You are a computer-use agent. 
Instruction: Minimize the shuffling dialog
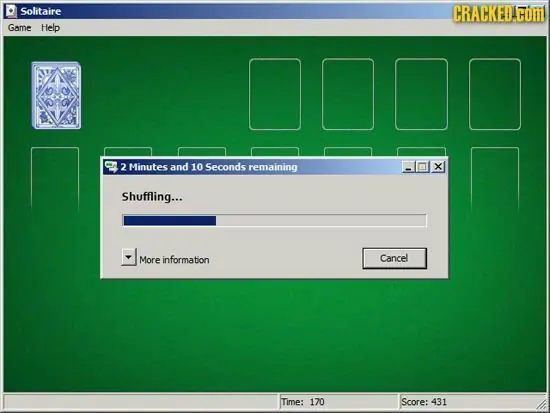(408, 167)
